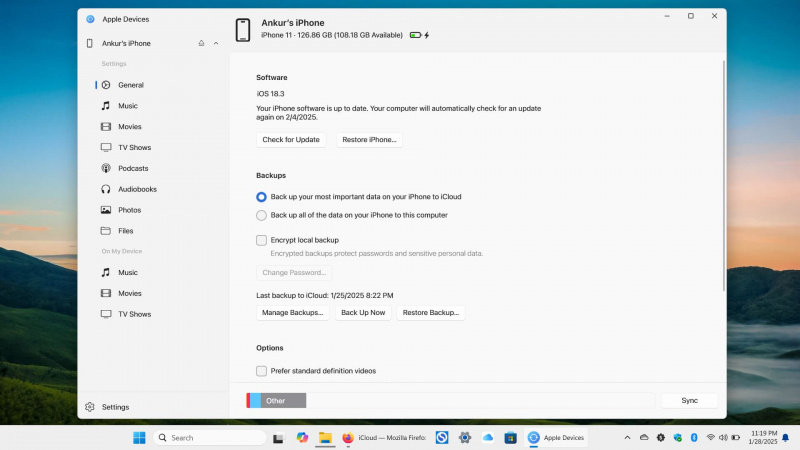Image resolution: width=800 pixels, height=450 pixels.
Task: Click the Manage Backups... button
Action: click(292, 313)
